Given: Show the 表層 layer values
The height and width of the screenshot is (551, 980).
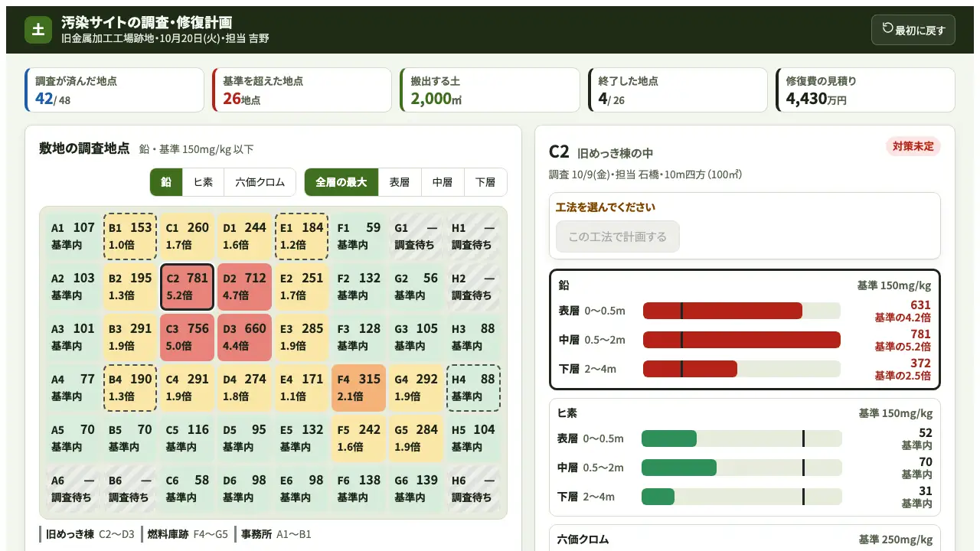Looking at the screenshot, I should (400, 182).
